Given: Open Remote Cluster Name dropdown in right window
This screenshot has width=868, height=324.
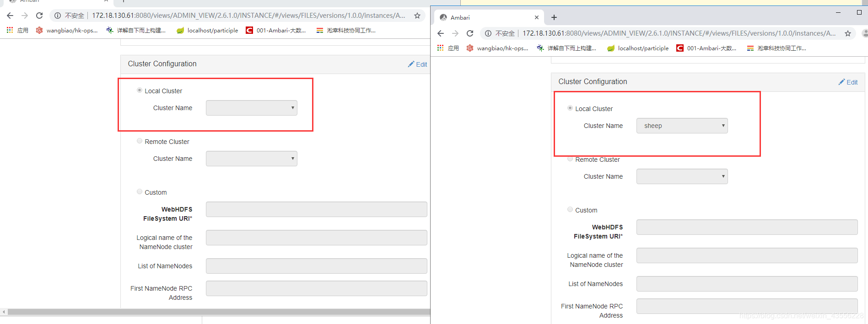Looking at the screenshot, I should click(682, 176).
